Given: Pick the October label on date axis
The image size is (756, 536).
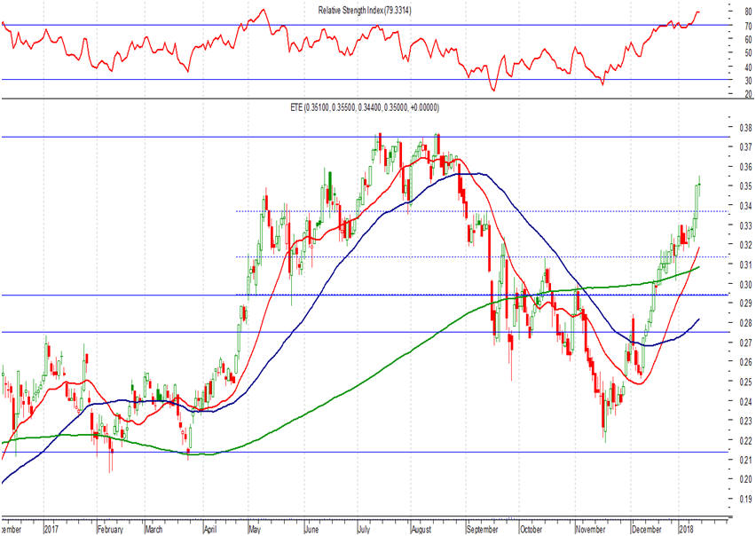Looking at the screenshot, I should 531,529.
